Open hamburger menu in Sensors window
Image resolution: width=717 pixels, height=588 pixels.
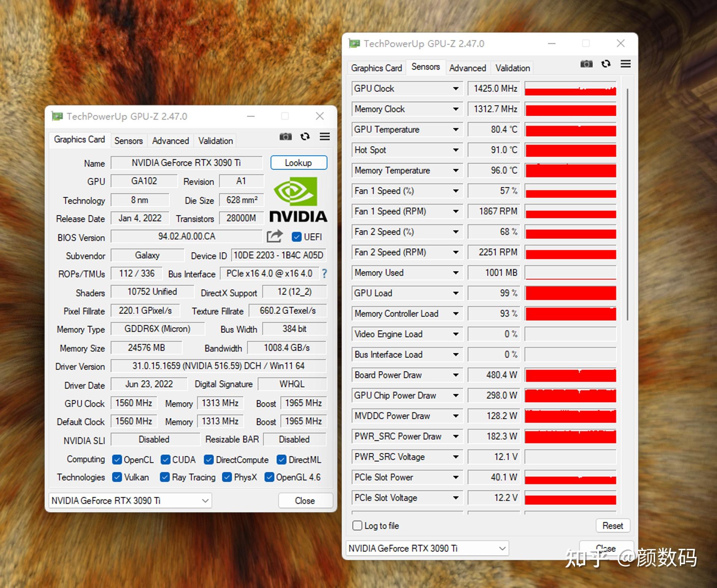coord(626,64)
